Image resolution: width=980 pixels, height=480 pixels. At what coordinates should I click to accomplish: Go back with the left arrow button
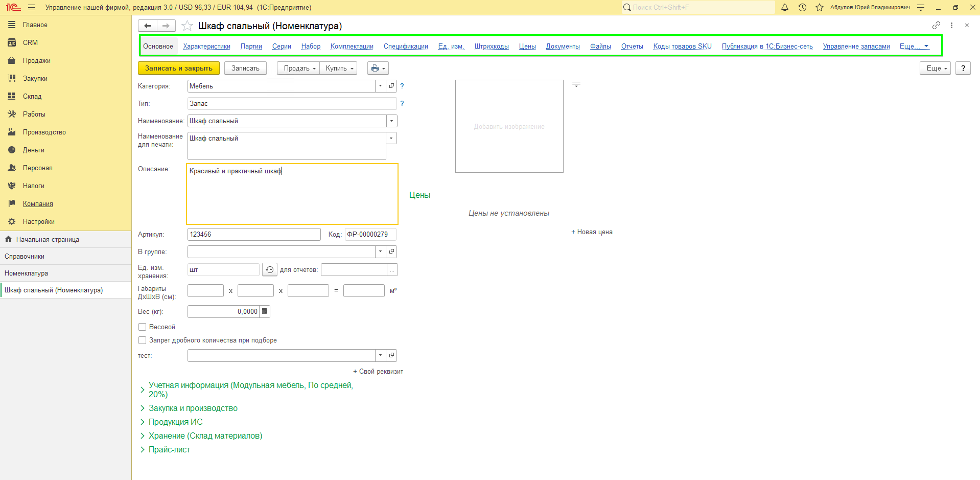148,26
